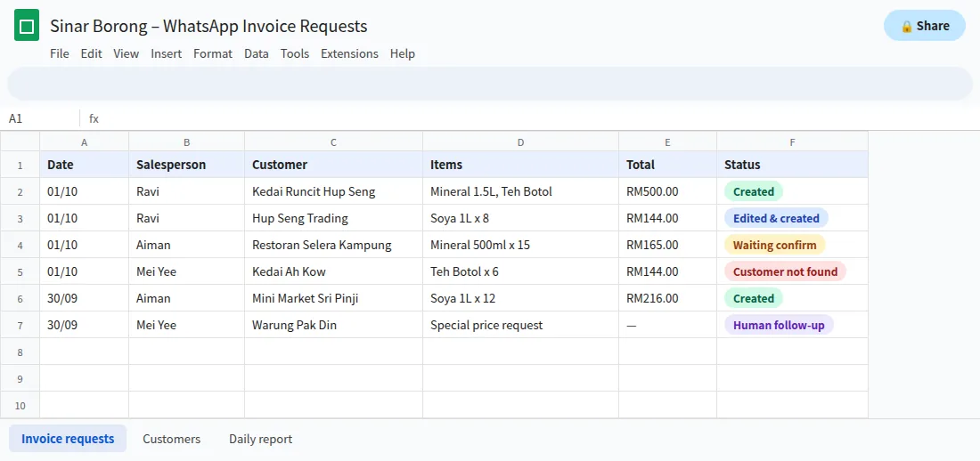The width and height of the screenshot is (980, 461).
Task: Open the Data menu
Action: click(257, 53)
